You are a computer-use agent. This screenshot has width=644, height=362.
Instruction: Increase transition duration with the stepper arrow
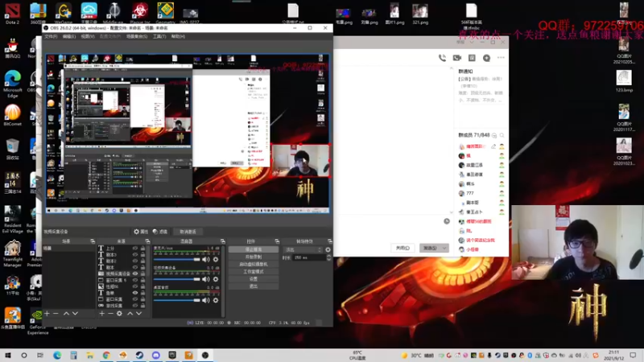pos(328,256)
